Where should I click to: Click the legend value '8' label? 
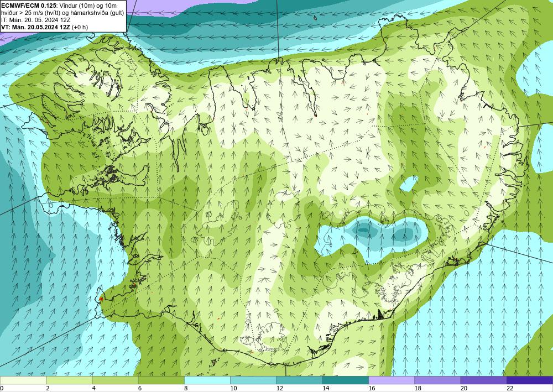point(186,388)
